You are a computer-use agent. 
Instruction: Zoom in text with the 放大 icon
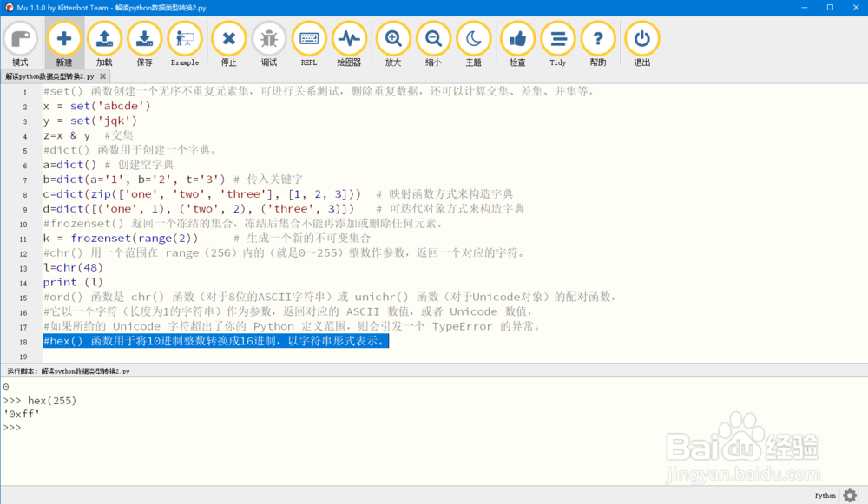(x=393, y=38)
